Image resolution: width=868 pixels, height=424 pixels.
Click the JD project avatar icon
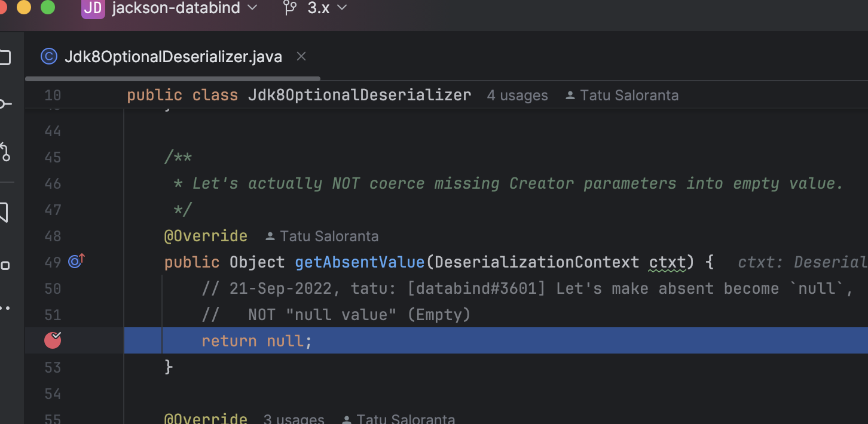tap(93, 8)
